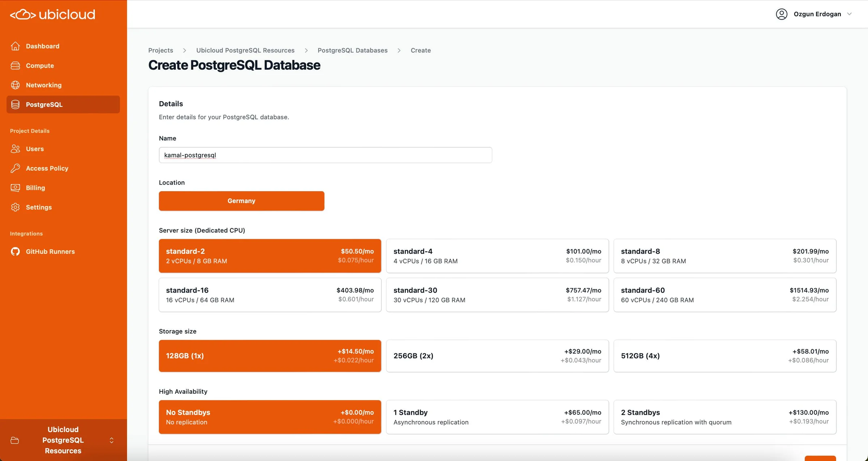868x461 pixels.
Task: Open GitHub Runners integration
Action: 50,251
